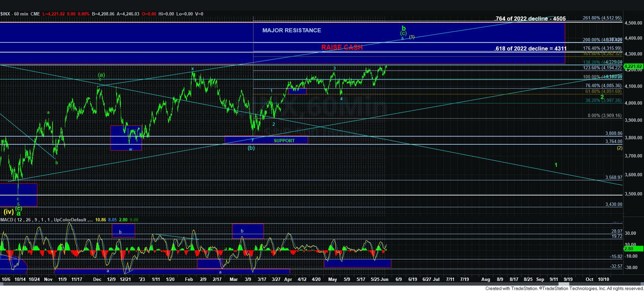Select the 3,430.00 horizontal line label
Image resolution: width=644 pixels, height=291 pixels.
click(x=614, y=204)
